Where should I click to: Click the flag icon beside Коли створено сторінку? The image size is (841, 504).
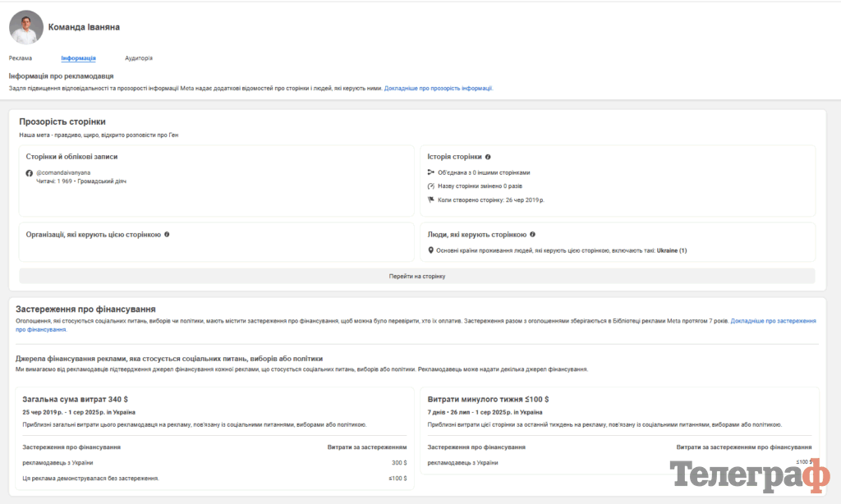pos(431,199)
